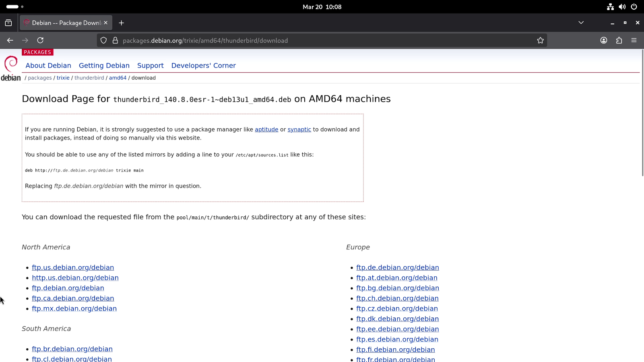This screenshot has width=644, height=362.
Task: Download from ftp.bg.debian.org/debian
Action: 398,288
